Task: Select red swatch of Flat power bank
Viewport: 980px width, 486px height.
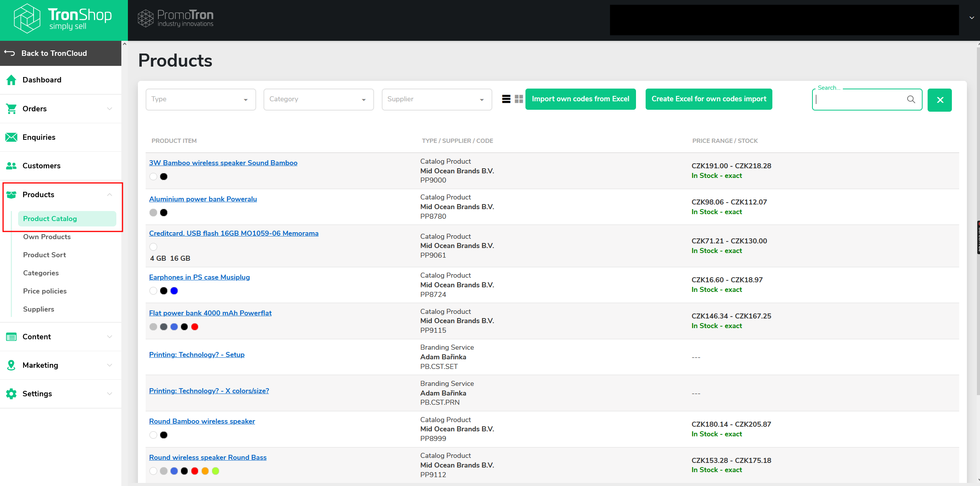Action: point(195,327)
